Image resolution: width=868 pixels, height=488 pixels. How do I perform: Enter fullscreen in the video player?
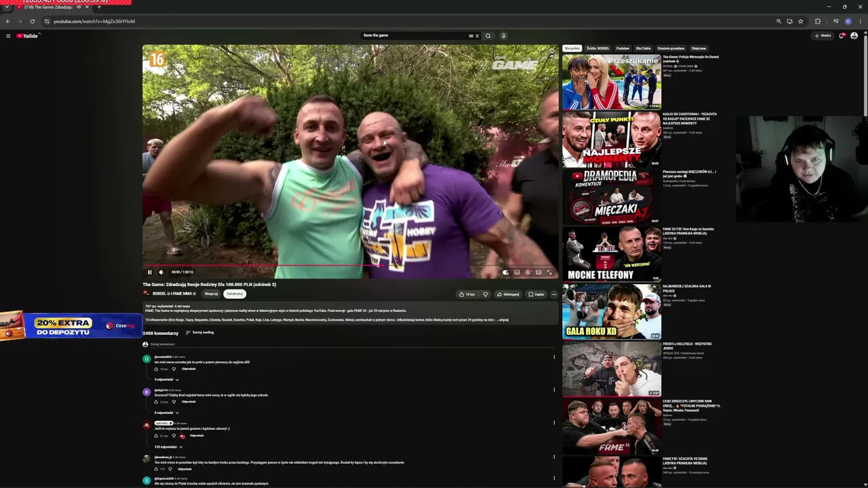(x=549, y=272)
